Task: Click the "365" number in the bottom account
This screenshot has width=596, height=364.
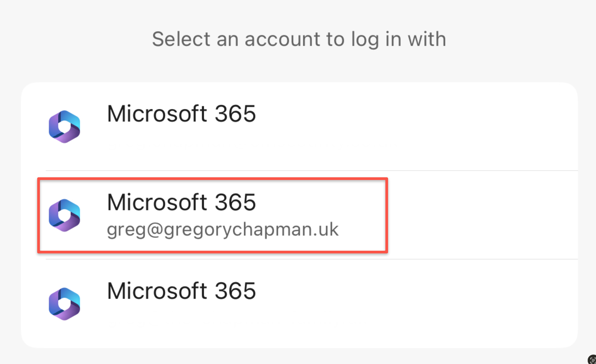Action: coord(235,291)
